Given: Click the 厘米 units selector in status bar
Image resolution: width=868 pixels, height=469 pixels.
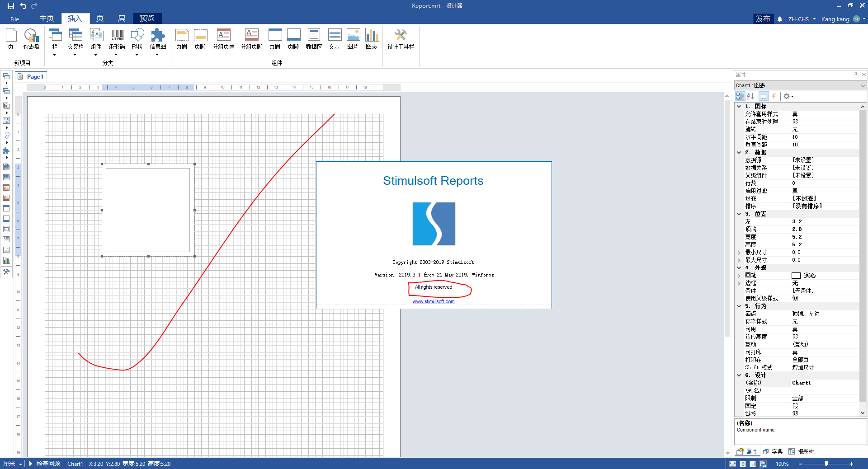Looking at the screenshot, I should 12,464.
